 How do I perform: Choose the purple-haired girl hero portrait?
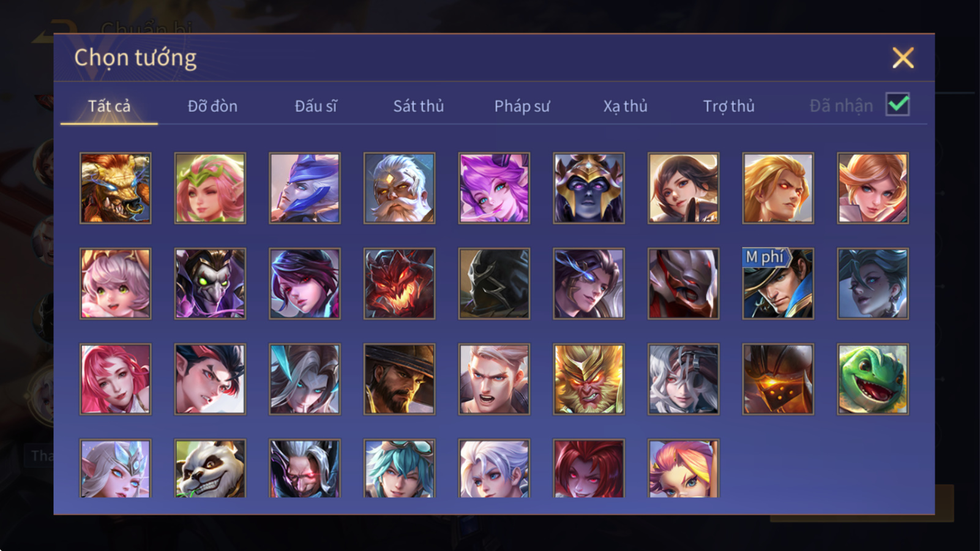click(x=494, y=188)
